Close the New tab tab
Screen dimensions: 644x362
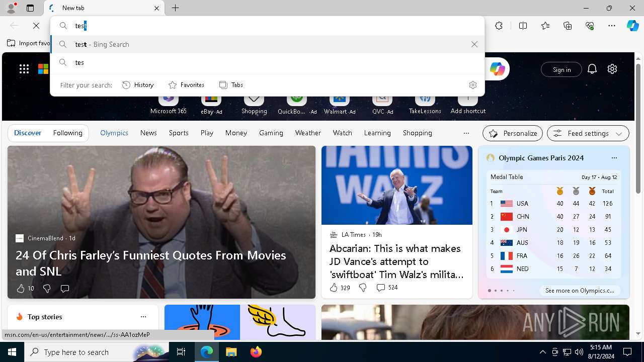156,8
